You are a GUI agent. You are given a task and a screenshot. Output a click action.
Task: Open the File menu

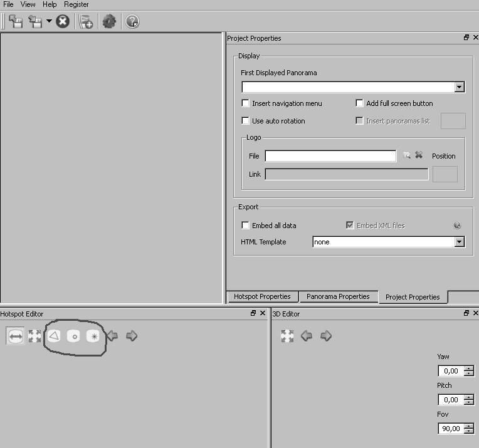pos(8,4)
